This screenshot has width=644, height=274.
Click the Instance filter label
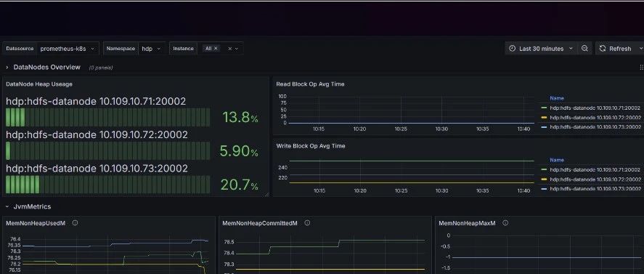(x=183, y=49)
